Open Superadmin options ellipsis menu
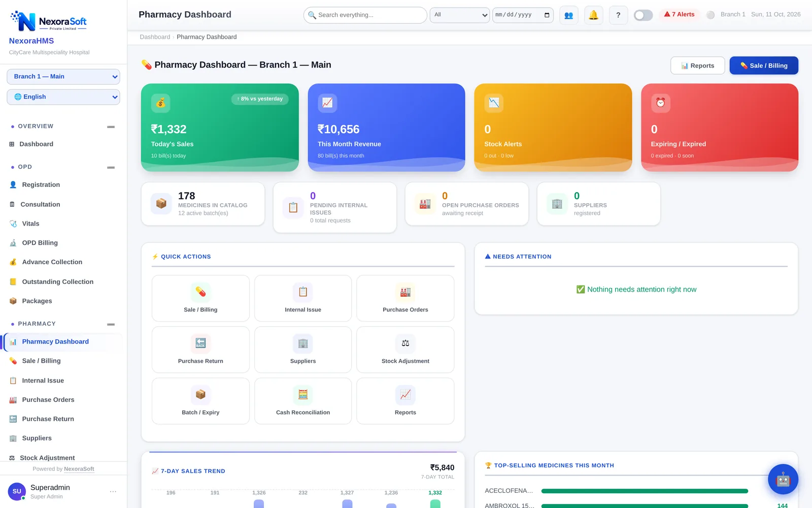This screenshot has height=508, width=812. point(113,492)
